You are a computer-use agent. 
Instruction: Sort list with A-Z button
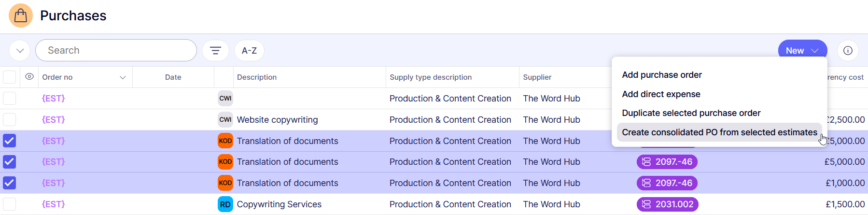click(249, 51)
